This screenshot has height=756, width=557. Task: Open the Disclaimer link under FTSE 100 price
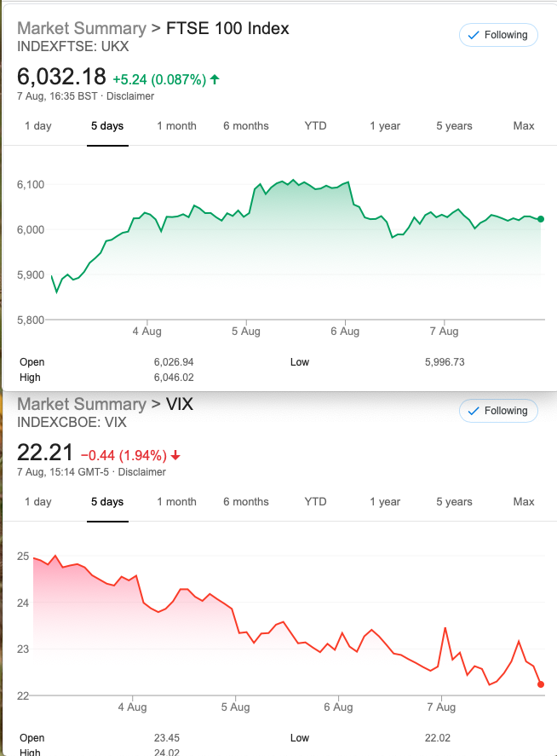[130, 96]
